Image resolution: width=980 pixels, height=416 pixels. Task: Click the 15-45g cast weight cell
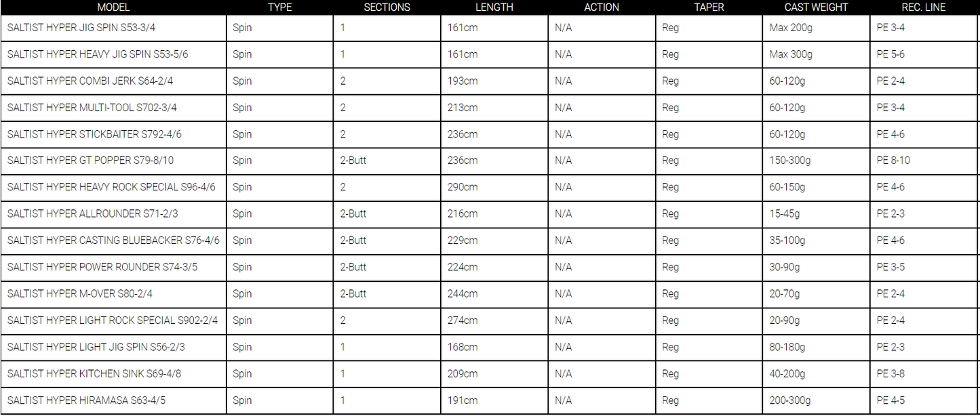pos(816,214)
